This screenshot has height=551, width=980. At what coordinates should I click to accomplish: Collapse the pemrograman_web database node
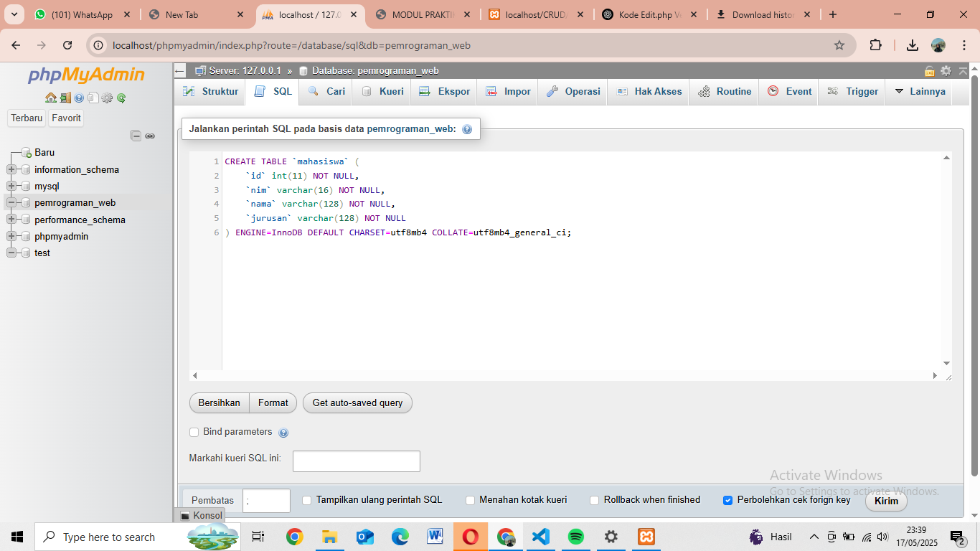11,203
